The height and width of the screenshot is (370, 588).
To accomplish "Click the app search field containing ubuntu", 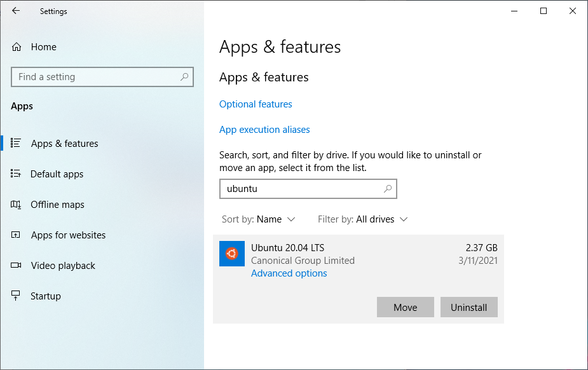I will click(299, 189).
